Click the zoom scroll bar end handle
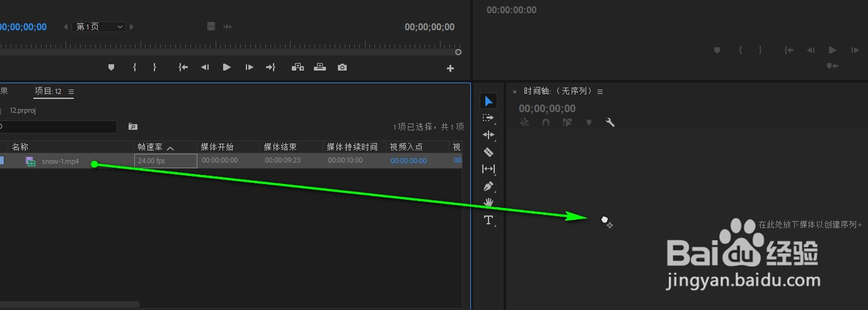This screenshot has height=310, width=868. click(x=458, y=52)
